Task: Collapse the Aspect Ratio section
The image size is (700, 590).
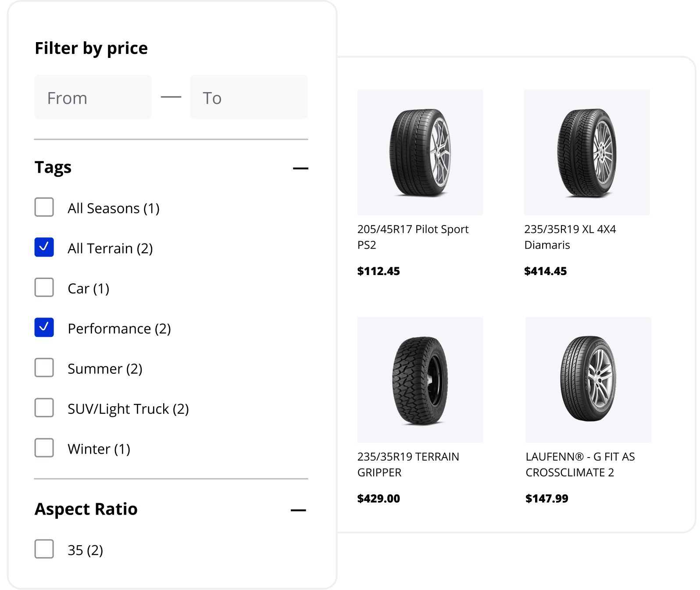Action: pyautogui.click(x=298, y=510)
